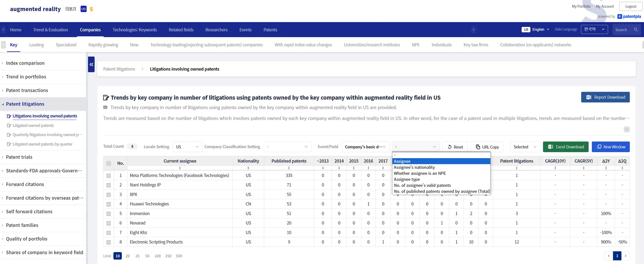Viewport: 644px width, 264px height.
Task: Open the Locale Setting US dropdown
Action: pos(187,147)
